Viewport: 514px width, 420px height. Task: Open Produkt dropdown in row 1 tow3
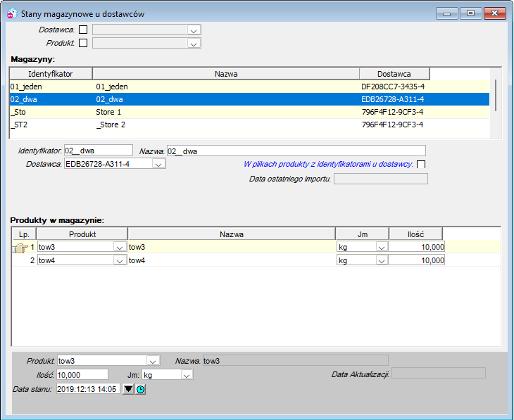pos(120,247)
